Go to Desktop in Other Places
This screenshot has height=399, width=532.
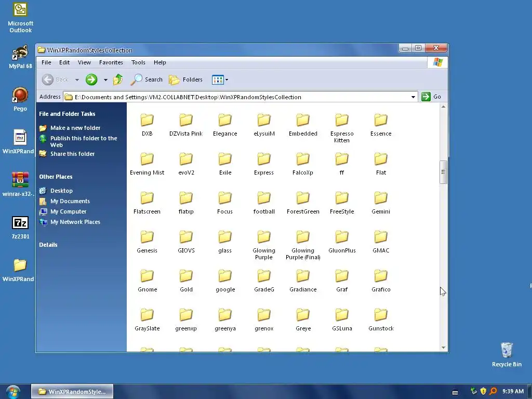[x=61, y=191]
